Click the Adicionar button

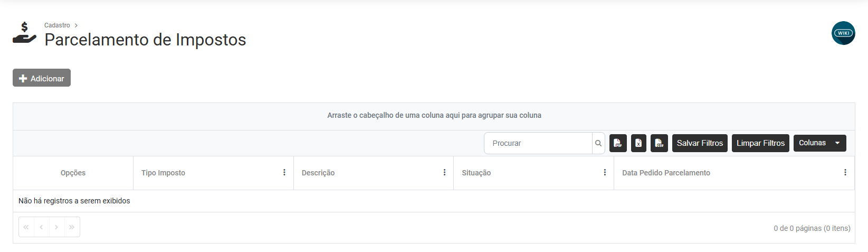pyautogui.click(x=42, y=78)
